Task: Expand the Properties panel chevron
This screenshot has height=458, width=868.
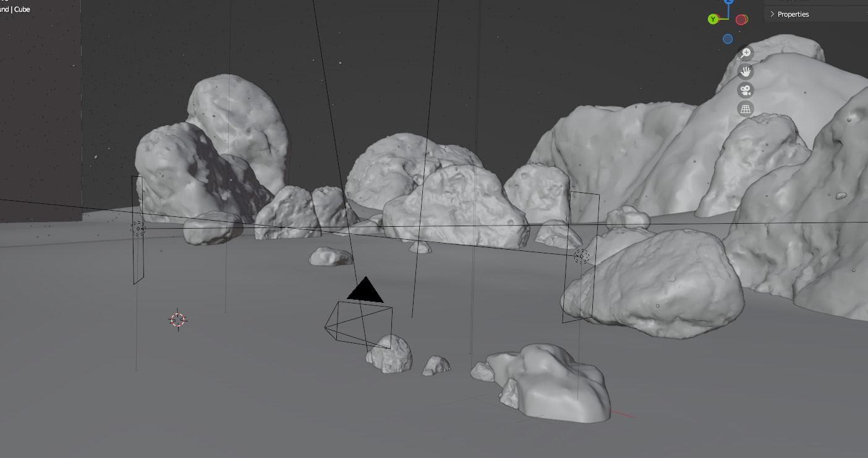Action: (x=772, y=14)
